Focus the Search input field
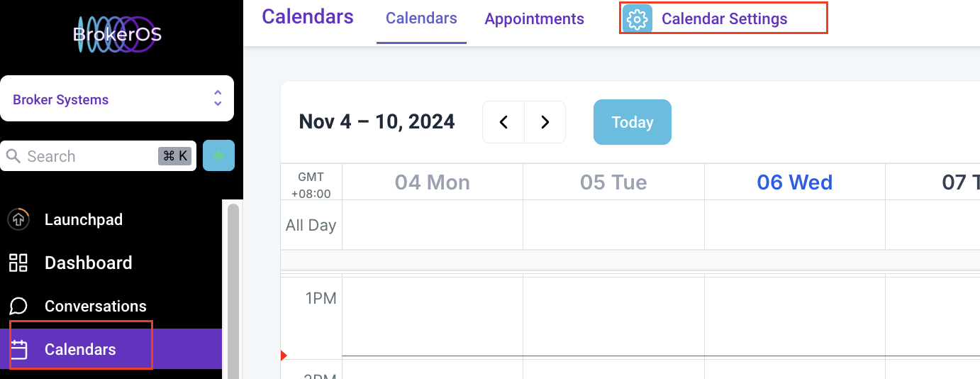This screenshot has height=379, width=980. [97, 156]
